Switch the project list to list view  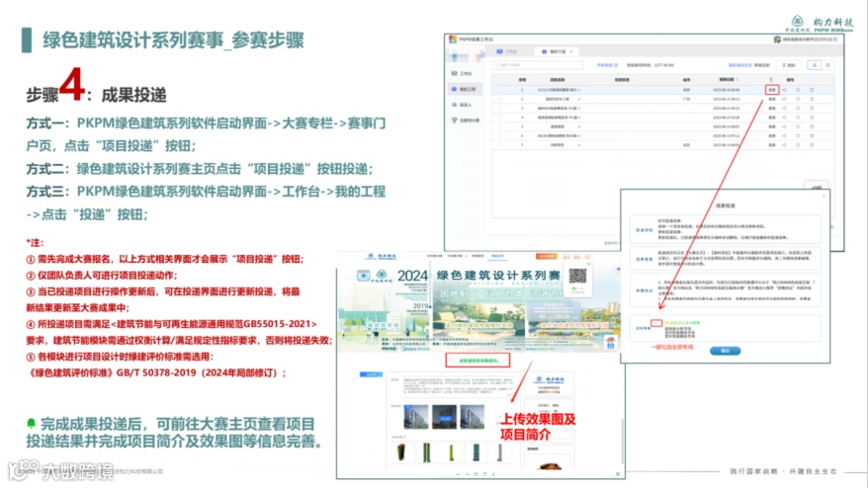[x=815, y=65]
